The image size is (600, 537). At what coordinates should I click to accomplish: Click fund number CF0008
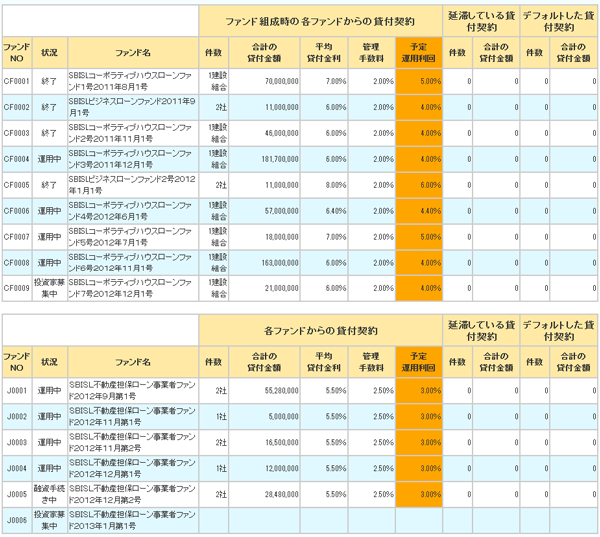(16, 263)
